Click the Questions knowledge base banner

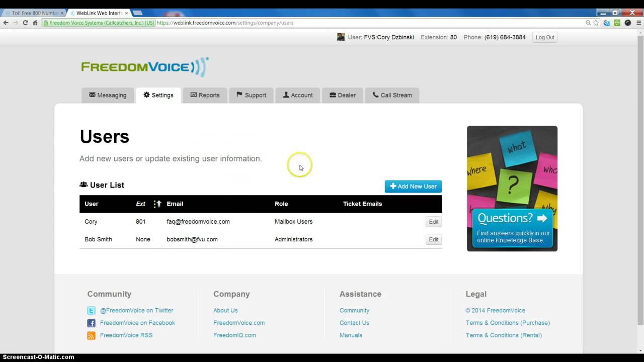pyautogui.click(x=512, y=189)
